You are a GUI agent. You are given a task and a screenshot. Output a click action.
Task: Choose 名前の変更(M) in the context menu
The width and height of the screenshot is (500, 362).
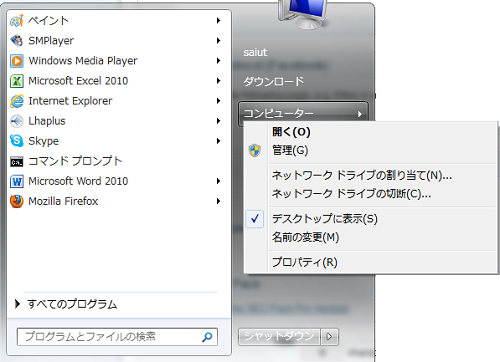click(x=306, y=237)
